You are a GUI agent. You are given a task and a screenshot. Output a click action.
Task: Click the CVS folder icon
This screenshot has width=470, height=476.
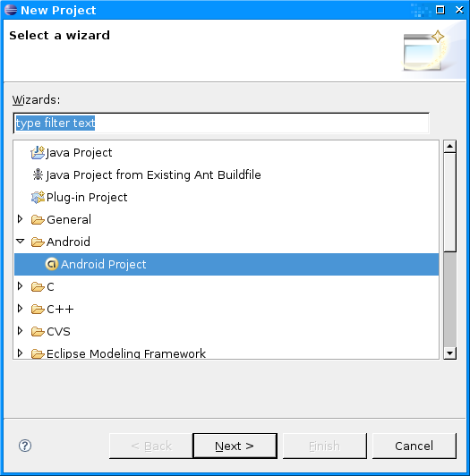pos(38,331)
